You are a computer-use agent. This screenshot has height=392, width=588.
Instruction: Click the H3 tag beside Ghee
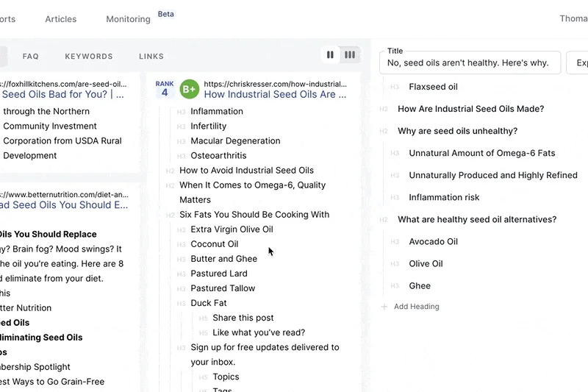[x=395, y=286]
